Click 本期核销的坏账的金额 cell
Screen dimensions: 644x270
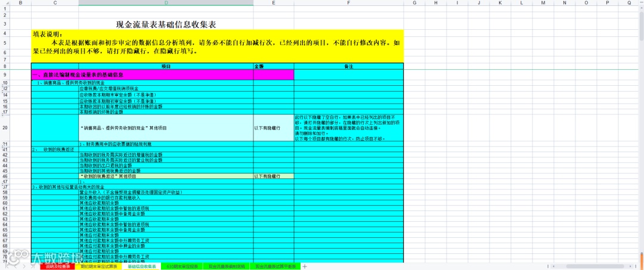coord(166,111)
